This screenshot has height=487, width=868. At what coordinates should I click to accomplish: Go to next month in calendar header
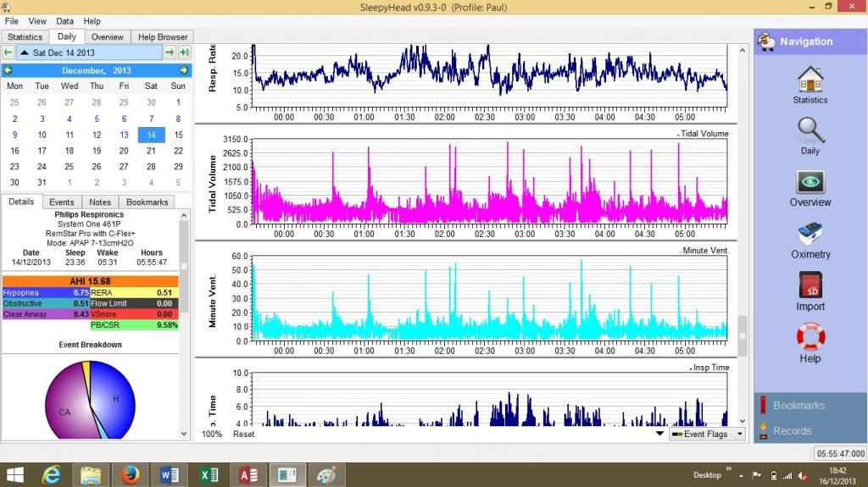pyautogui.click(x=183, y=70)
